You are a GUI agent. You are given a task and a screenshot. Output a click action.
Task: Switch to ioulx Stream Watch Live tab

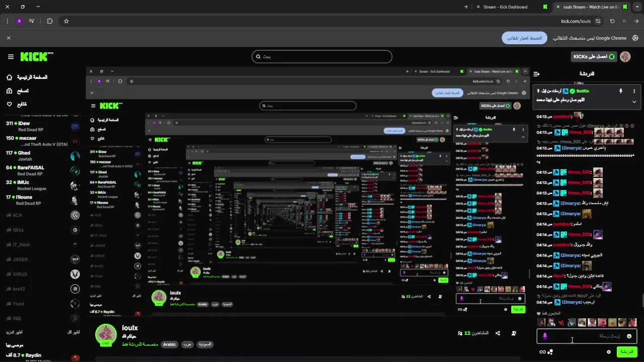tap(591, 7)
